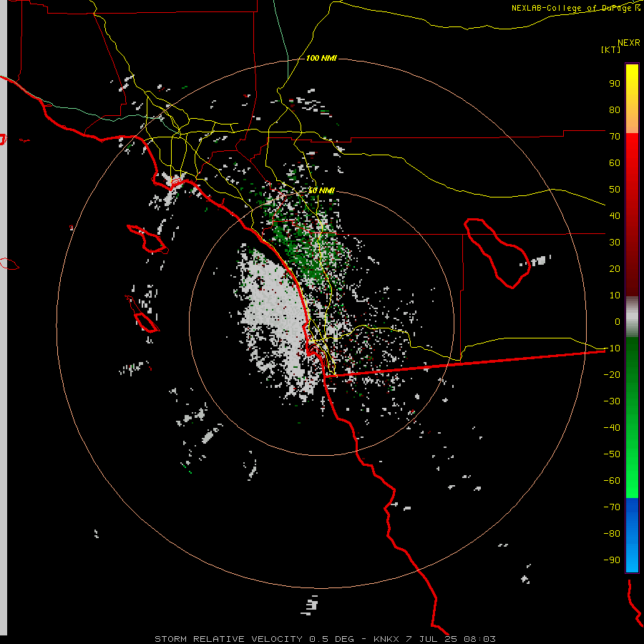Click the 90 value on velocity scale

[x=615, y=84]
